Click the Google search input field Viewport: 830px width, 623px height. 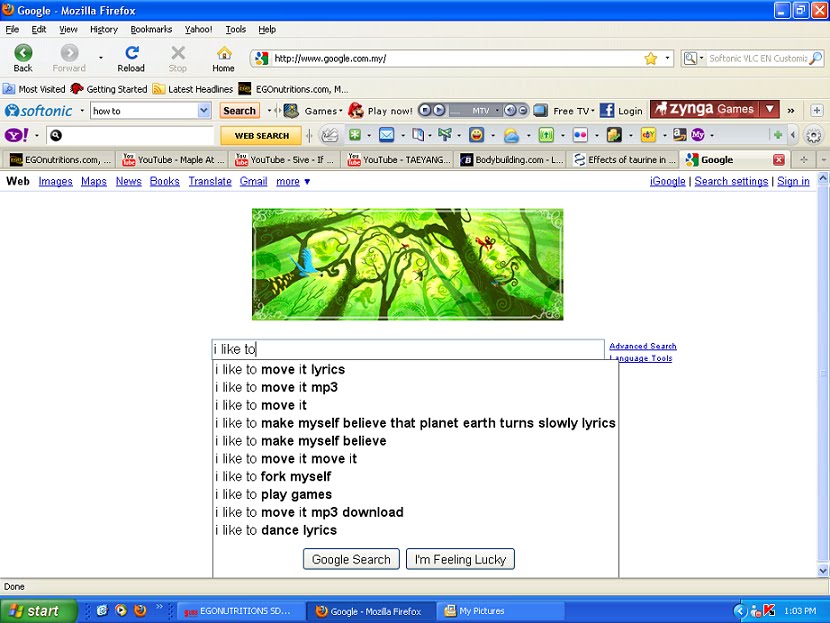pos(408,349)
